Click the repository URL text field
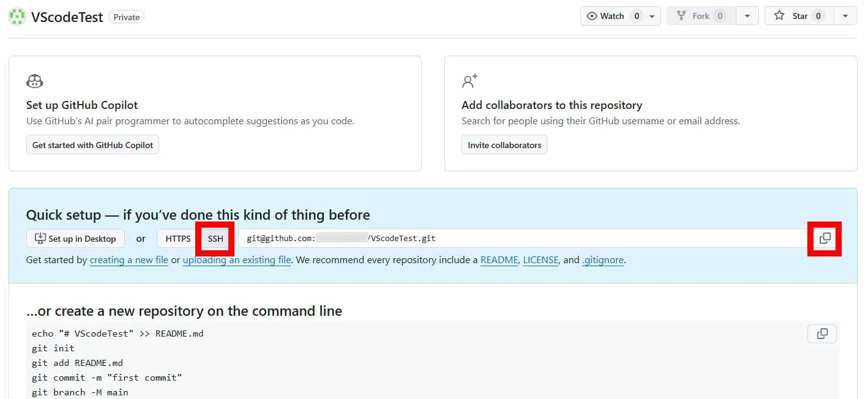The image size is (868, 399). 520,239
